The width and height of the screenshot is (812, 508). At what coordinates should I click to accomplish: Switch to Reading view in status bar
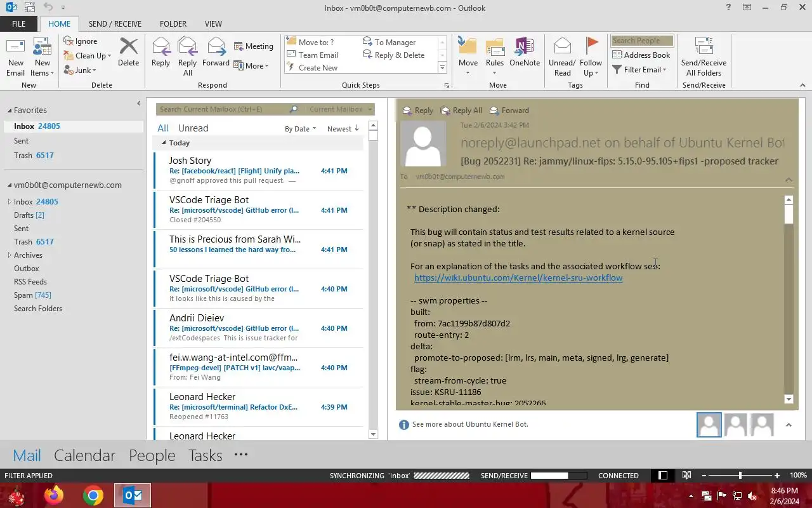686,476
